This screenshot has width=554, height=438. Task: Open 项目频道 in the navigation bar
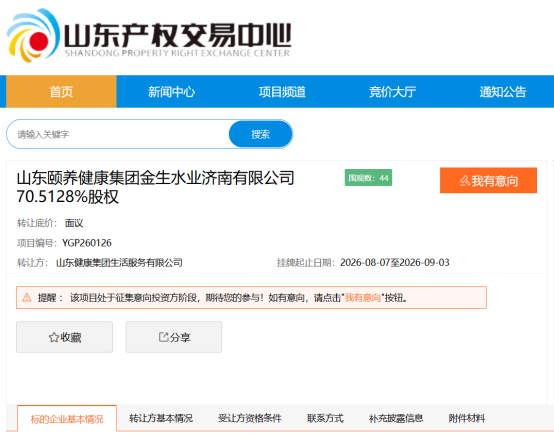282,91
